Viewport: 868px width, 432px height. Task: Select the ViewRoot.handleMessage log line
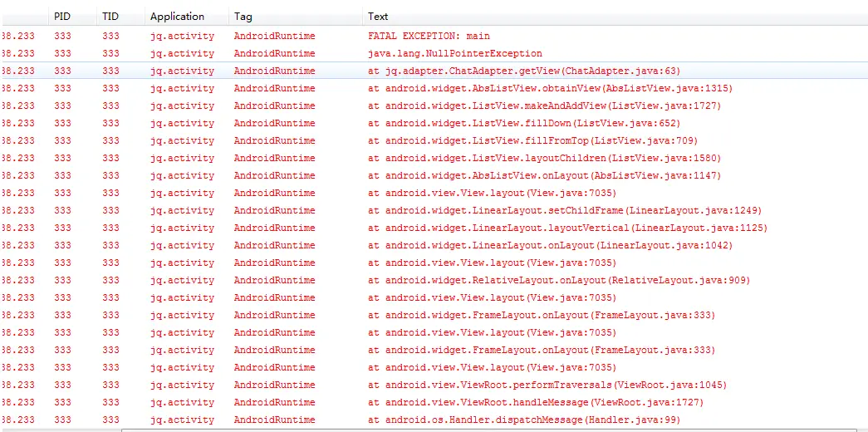coord(434,403)
